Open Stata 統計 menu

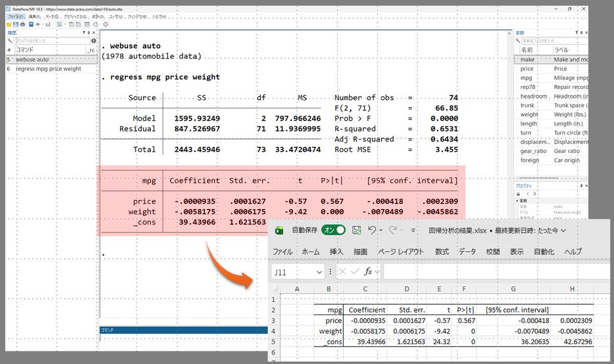point(98,17)
